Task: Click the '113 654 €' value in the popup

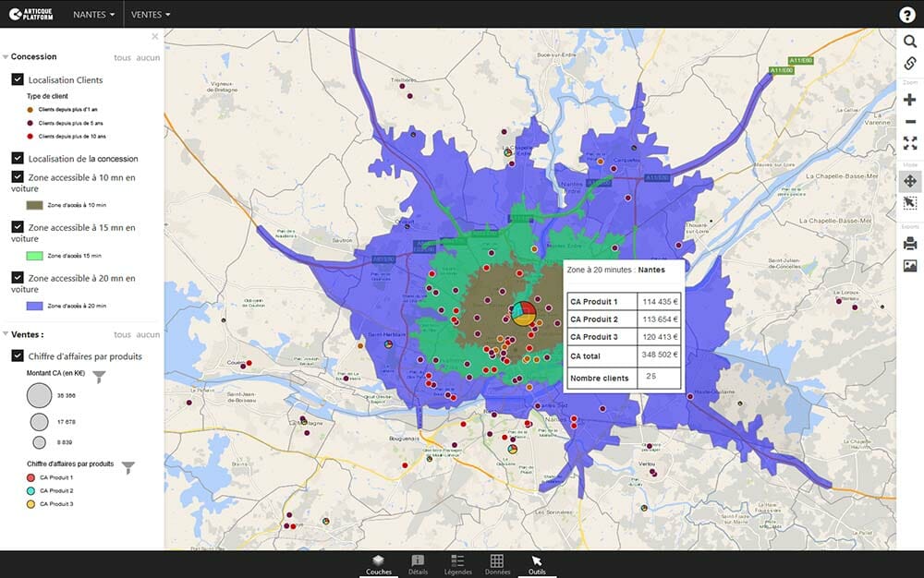Action: point(660,319)
